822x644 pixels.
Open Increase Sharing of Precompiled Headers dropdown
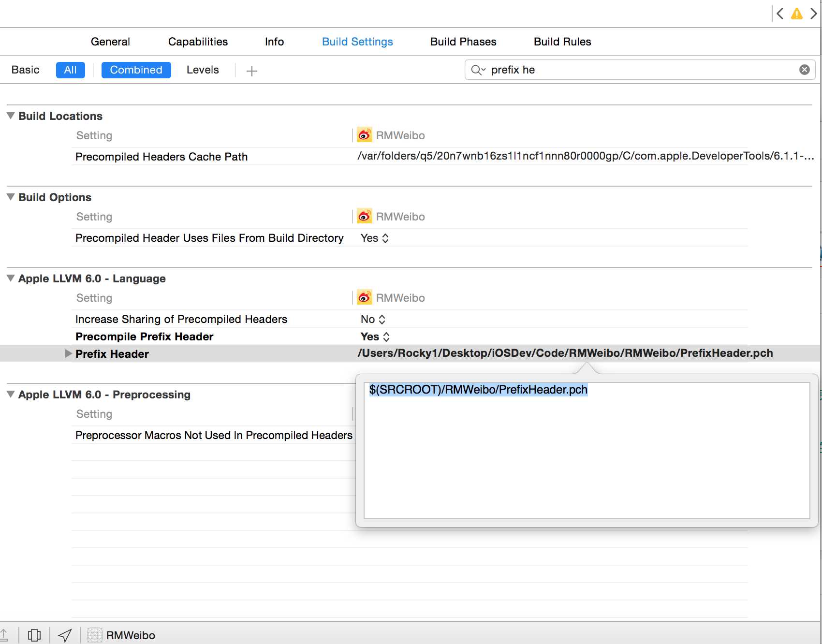pyautogui.click(x=373, y=319)
